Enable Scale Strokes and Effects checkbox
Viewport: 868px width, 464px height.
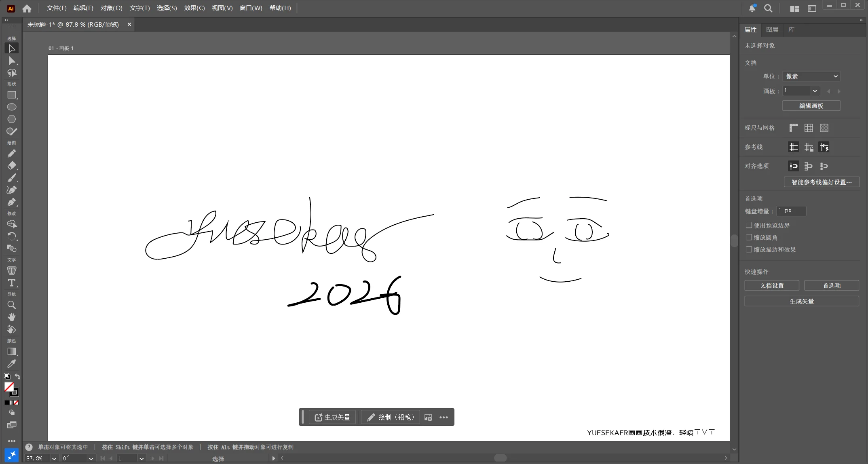(749, 249)
